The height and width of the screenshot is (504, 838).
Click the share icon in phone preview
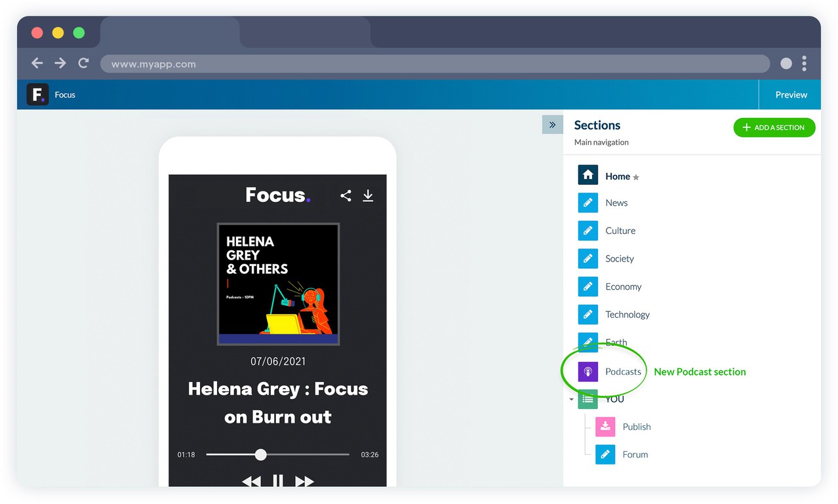coord(346,195)
